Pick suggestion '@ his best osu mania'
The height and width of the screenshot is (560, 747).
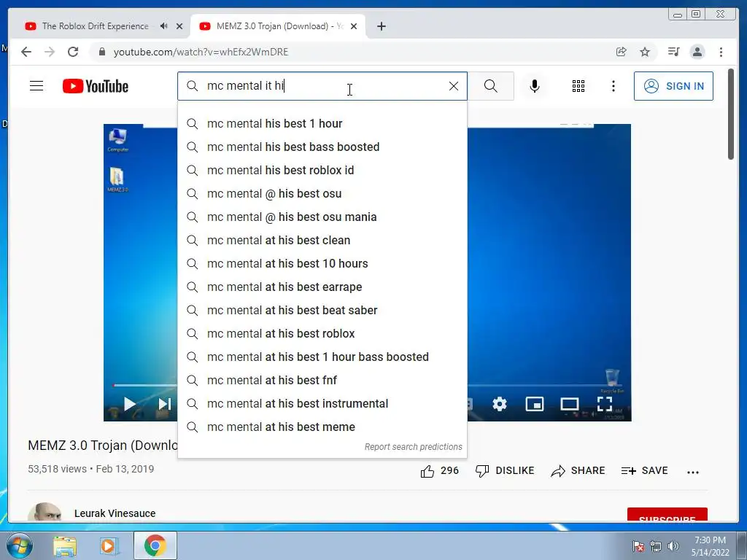322,217
